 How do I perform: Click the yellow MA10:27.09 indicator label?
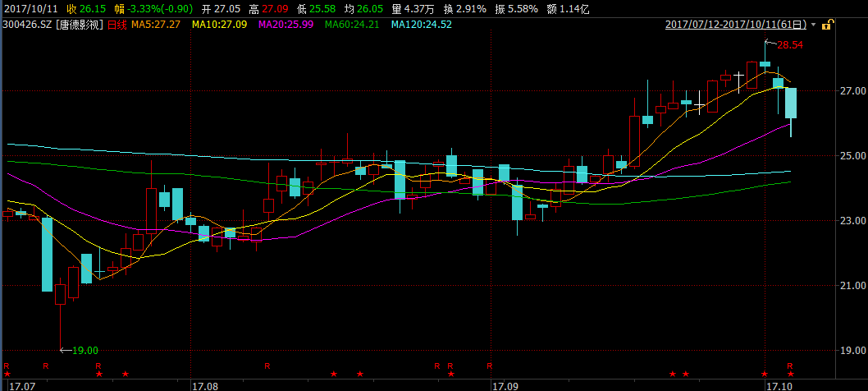219,25
